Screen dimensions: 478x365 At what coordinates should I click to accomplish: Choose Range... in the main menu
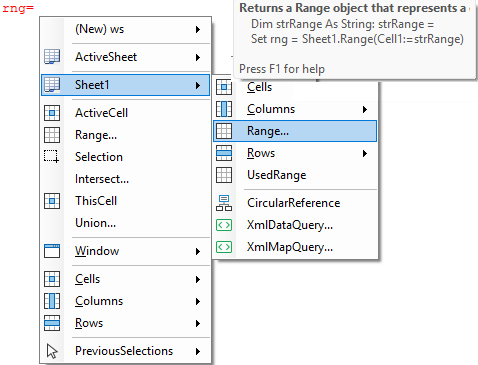pyautogui.click(x=125, y=135)
